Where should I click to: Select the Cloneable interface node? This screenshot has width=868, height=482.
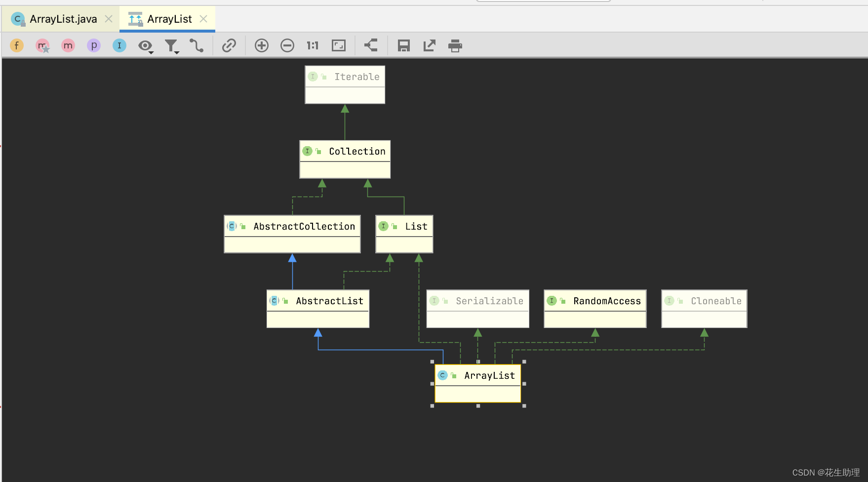[x=705, y=309]
